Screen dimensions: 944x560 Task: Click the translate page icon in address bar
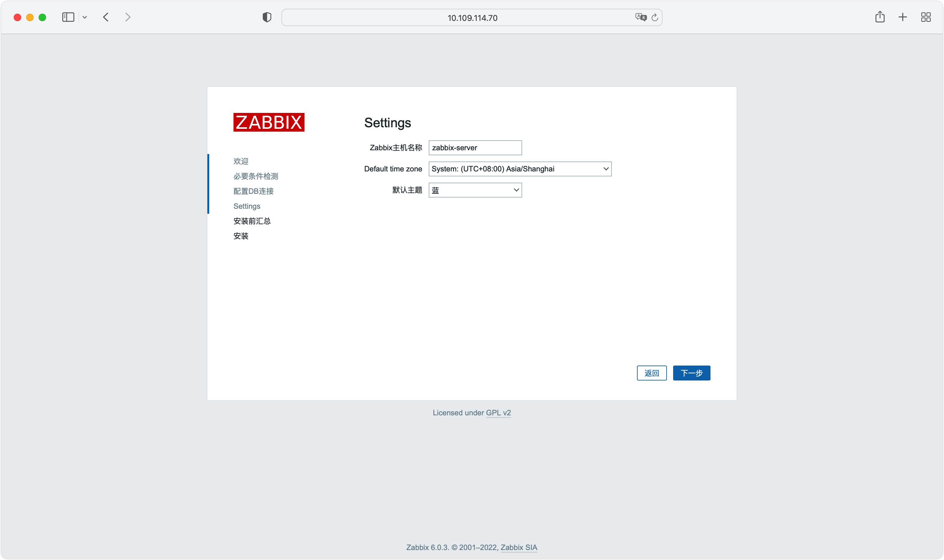tap(641, 17)
